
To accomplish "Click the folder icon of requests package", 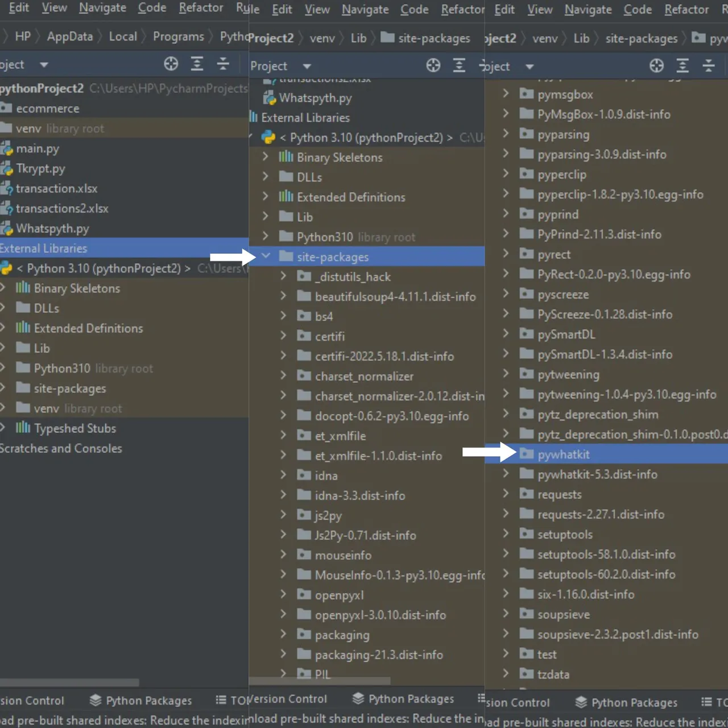I will [x=527, y=494].
